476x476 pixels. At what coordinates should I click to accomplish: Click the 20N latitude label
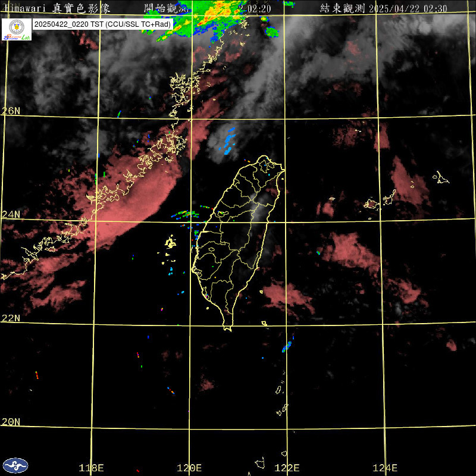[11, 422]
